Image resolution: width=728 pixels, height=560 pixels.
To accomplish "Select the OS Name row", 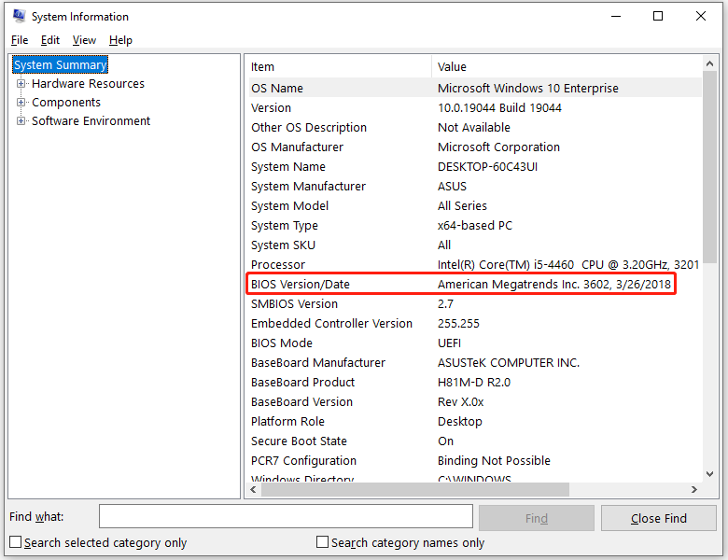I will tap(475, 88).
